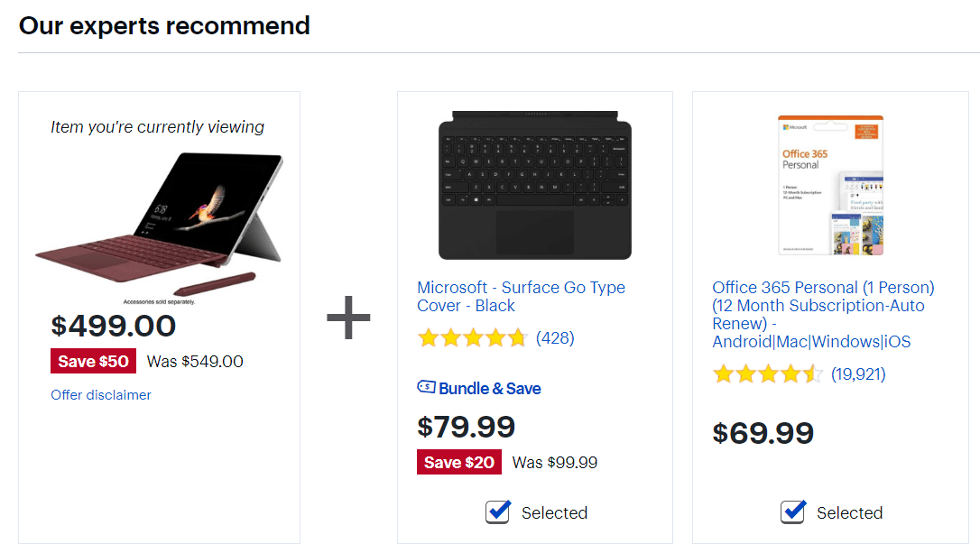
Task: Click the Office 365 Personal box image
Action: [830, 185]
